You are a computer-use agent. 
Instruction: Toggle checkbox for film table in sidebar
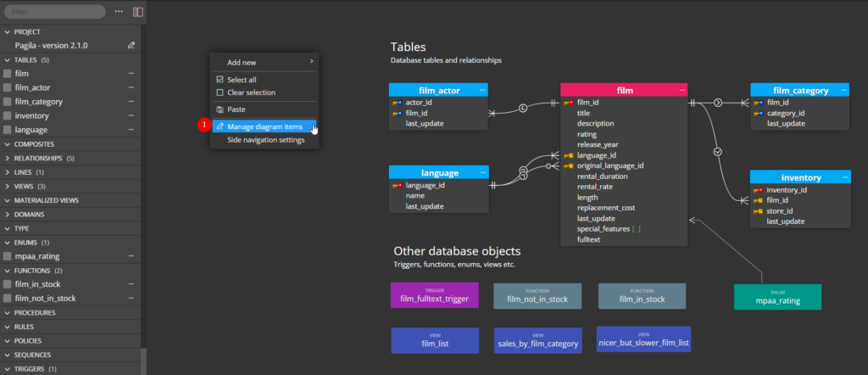tap(7, 73)
